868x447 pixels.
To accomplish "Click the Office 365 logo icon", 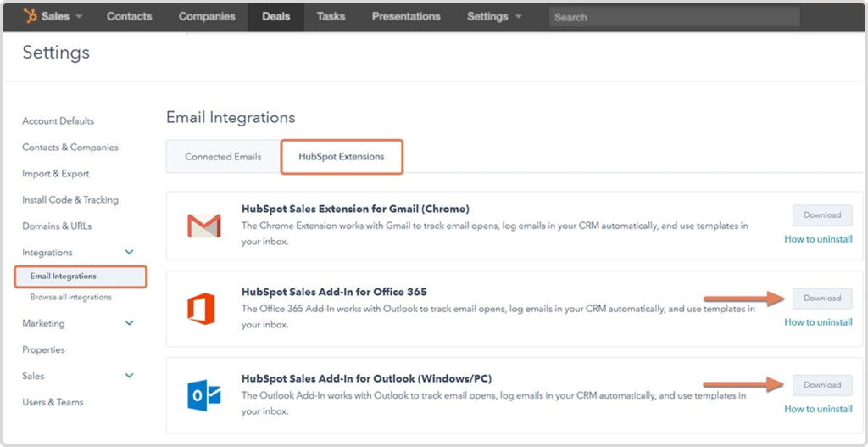I will click(x=201, y=309).
